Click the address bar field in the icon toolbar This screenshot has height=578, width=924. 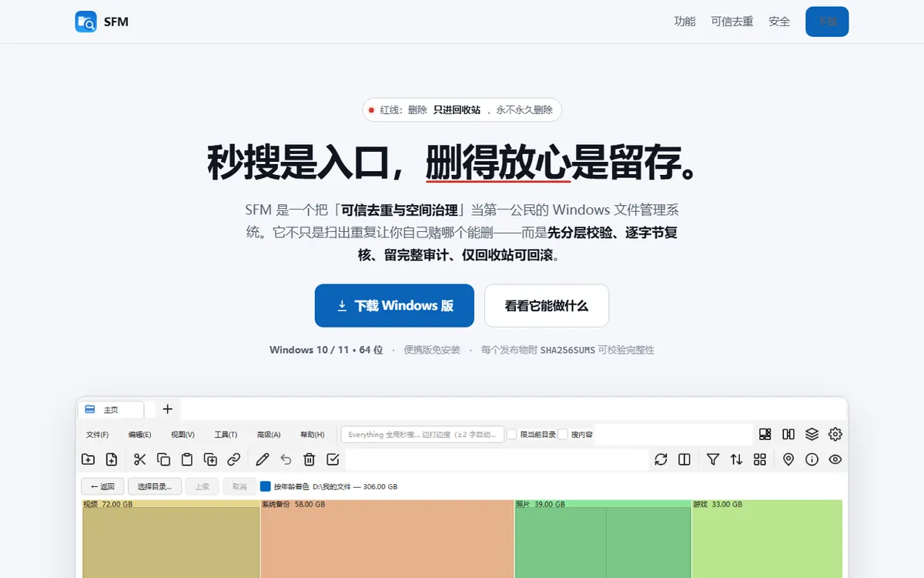497,459
